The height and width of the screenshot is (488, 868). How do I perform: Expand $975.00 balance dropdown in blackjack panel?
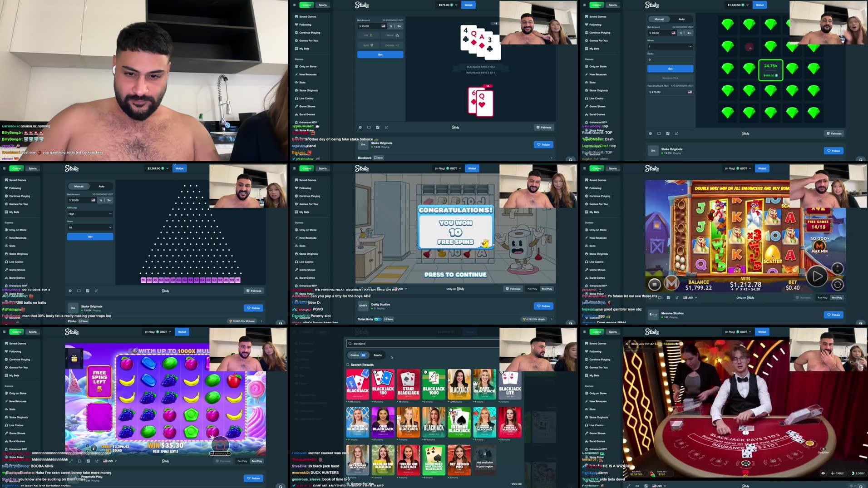448,5
